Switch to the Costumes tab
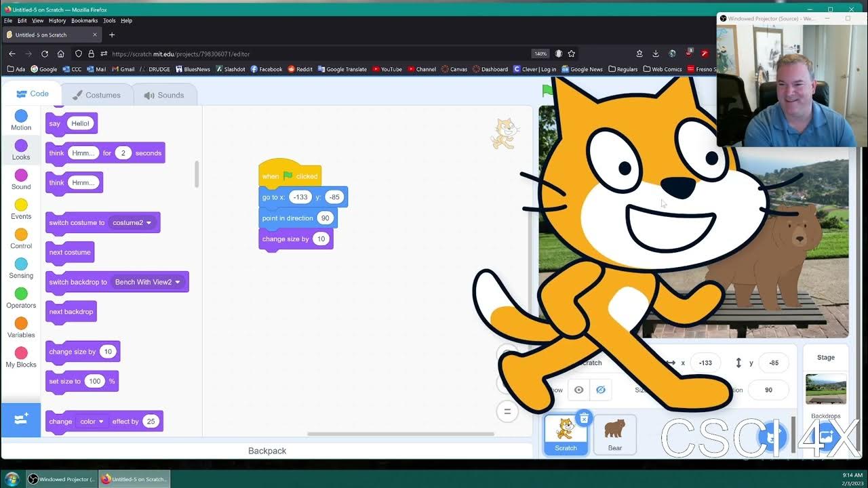 [x=96, y=95]
